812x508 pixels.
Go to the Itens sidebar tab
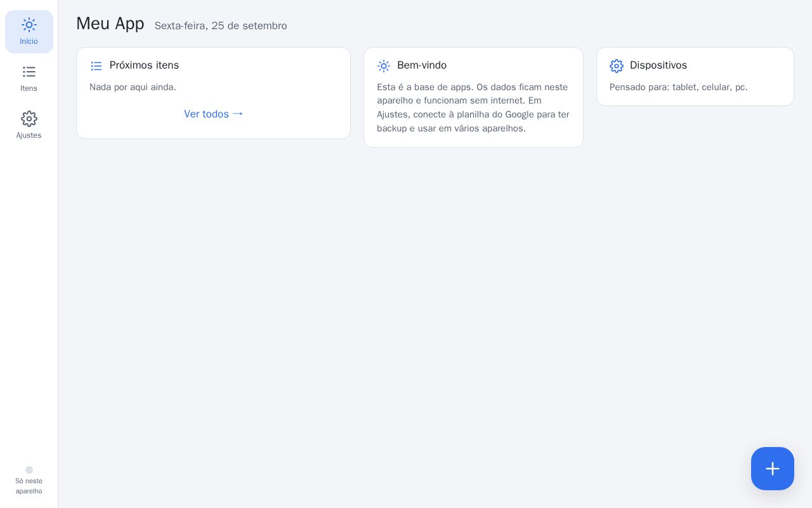[x=29, y=79]
